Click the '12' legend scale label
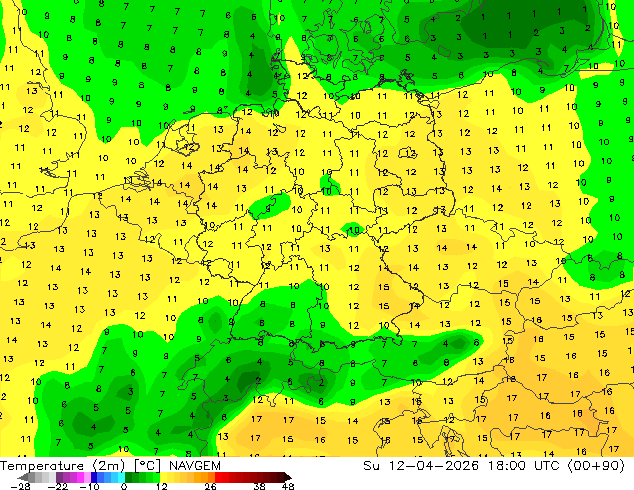The height and width of the screenshot is (490, 634). pos(162,486)
